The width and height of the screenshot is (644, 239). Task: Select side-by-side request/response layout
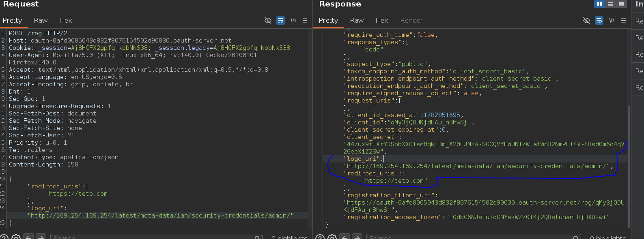coord(599,4)
